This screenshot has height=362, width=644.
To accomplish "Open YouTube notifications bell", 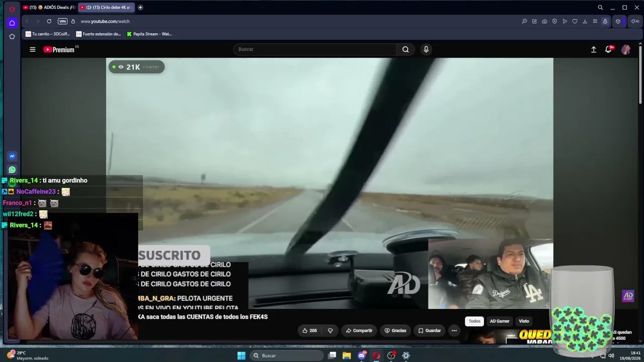I will (x=609, y=49).
